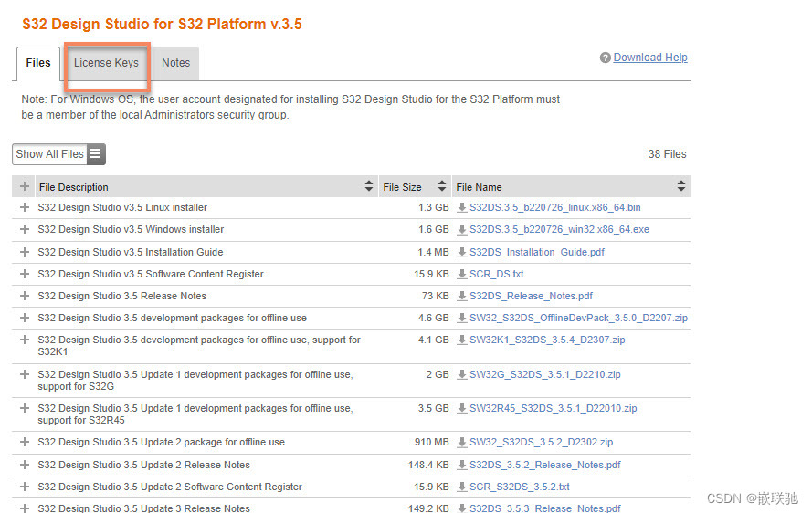Expand the Linux installer row
The height and width of the screenshot is (513, 812).
pos(25,207)
